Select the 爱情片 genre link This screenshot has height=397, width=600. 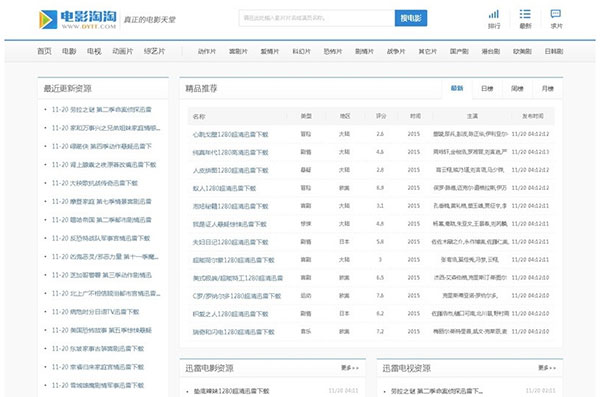pos(270,51)
